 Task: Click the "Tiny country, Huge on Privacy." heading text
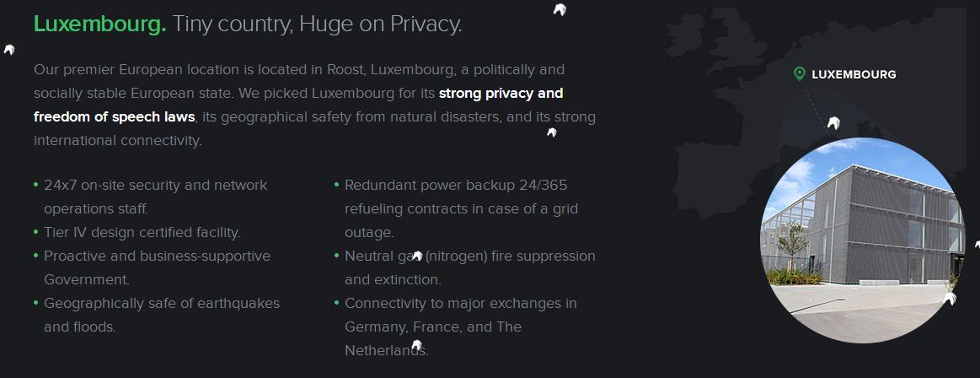[x=317, y=24]
